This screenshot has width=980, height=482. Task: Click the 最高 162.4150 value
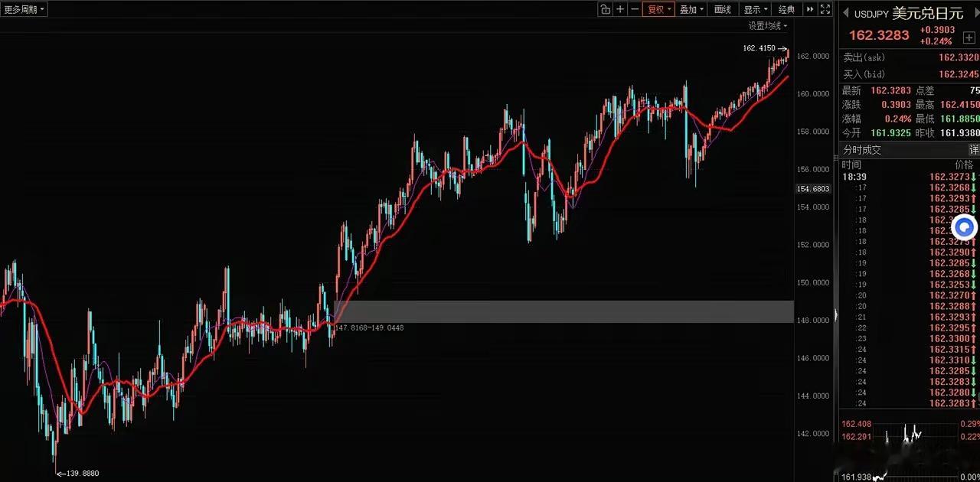point(959,105)
